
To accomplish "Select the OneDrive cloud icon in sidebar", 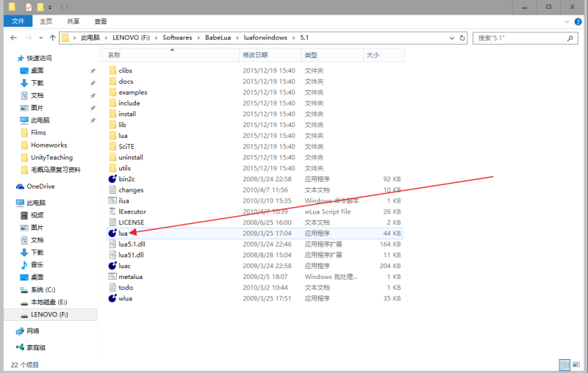I will click(x=21, y=186).
